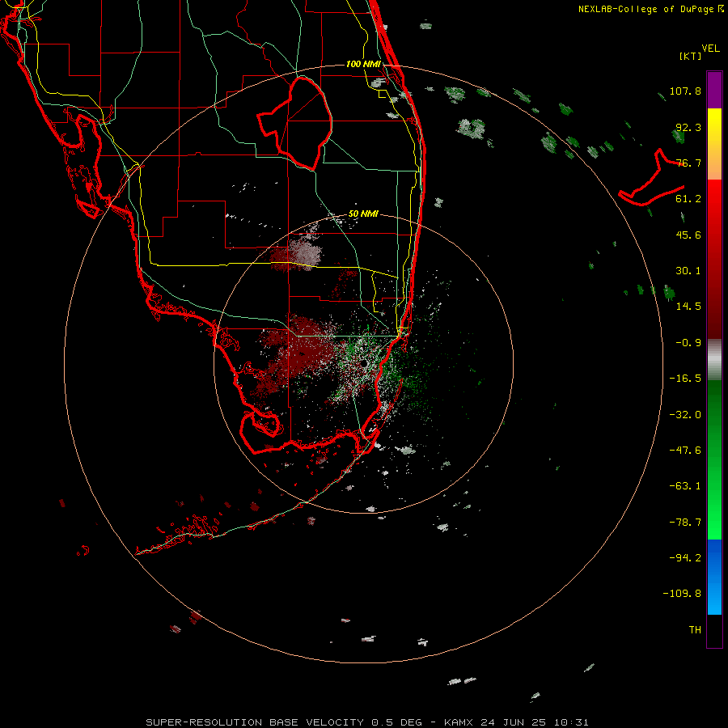This screenshot has height=728, width=728.
Task: Click the VEL legend title
Action: (710, 49)
